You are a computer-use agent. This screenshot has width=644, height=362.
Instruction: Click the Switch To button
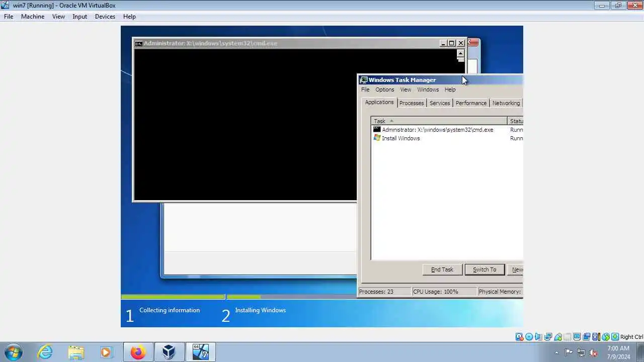click(485, 269)
